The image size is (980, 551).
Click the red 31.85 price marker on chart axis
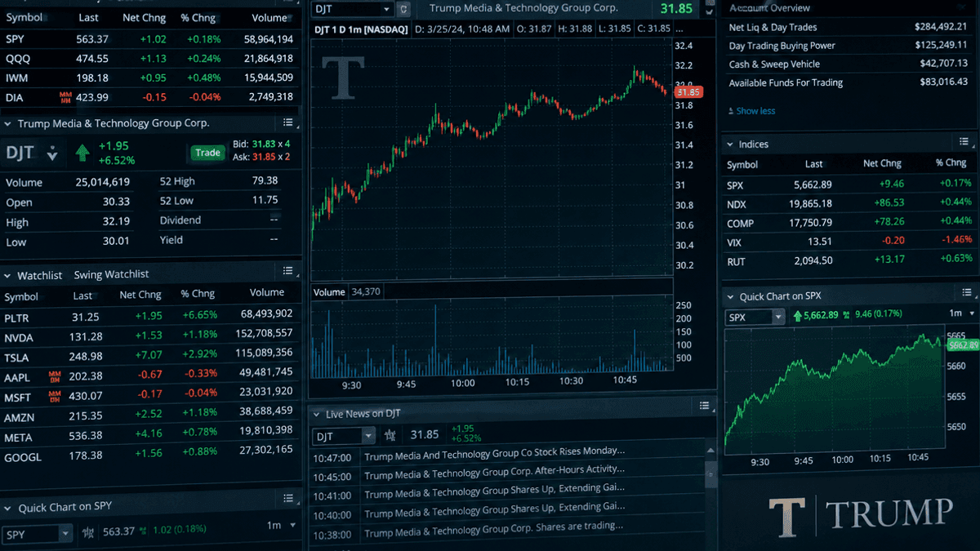(688, 92)
